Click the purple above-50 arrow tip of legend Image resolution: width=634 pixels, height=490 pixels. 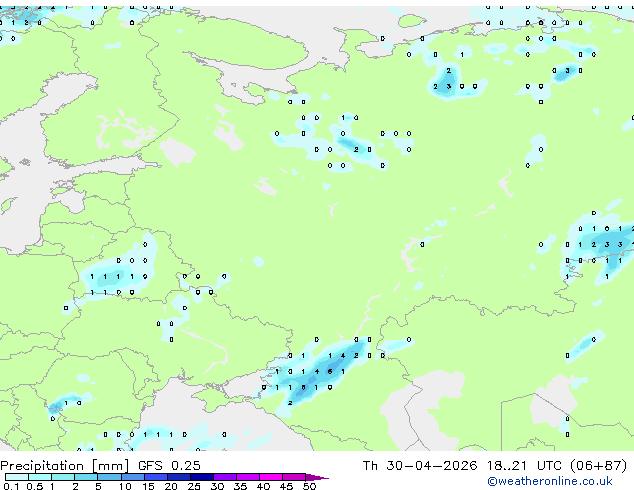coord(317,478)
